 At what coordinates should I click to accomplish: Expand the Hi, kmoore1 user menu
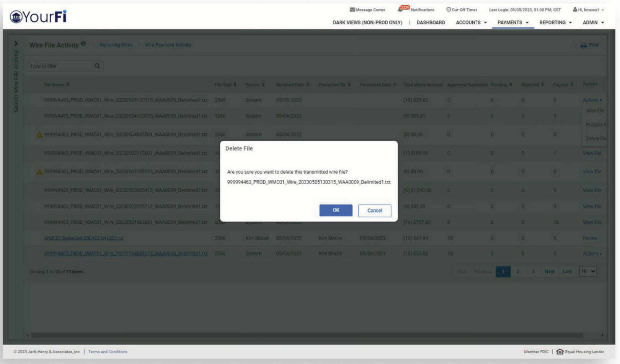coord(588,10)
